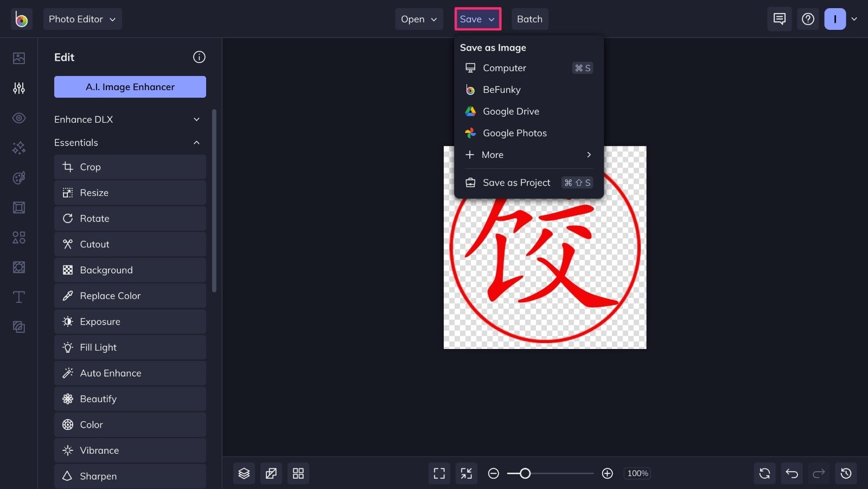Viewport: 868px width, 489px height.
Task: Open the Frames panel icon
Action: (x=18, y=207)
